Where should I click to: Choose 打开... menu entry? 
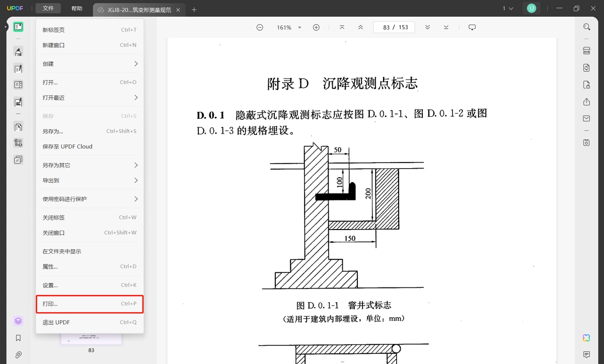coord(90,82)
